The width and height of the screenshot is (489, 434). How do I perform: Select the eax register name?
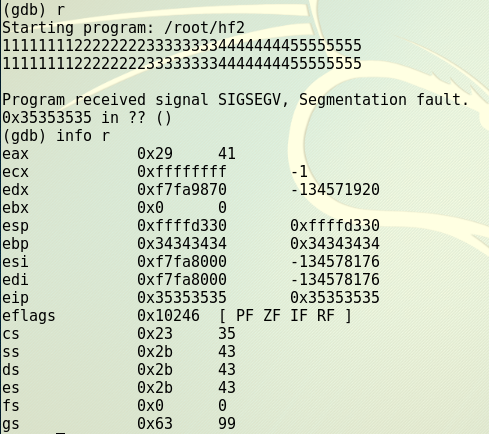pos(15,154)
